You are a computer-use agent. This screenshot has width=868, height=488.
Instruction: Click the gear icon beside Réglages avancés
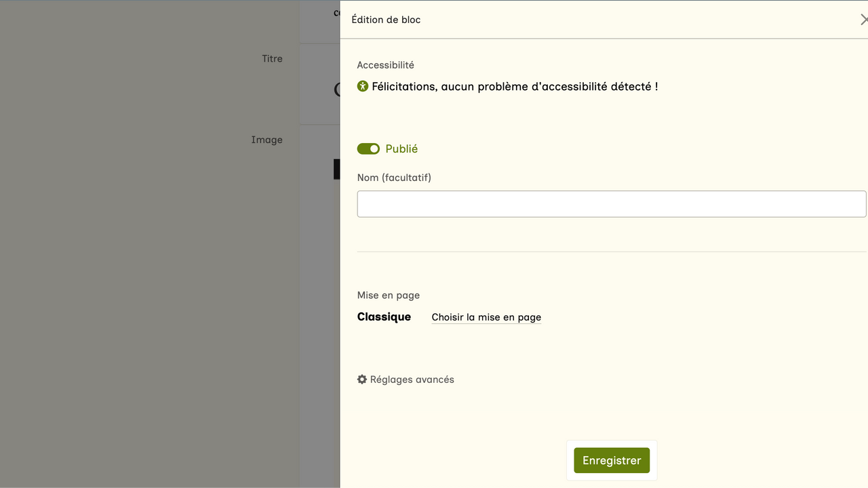[362, 380]
